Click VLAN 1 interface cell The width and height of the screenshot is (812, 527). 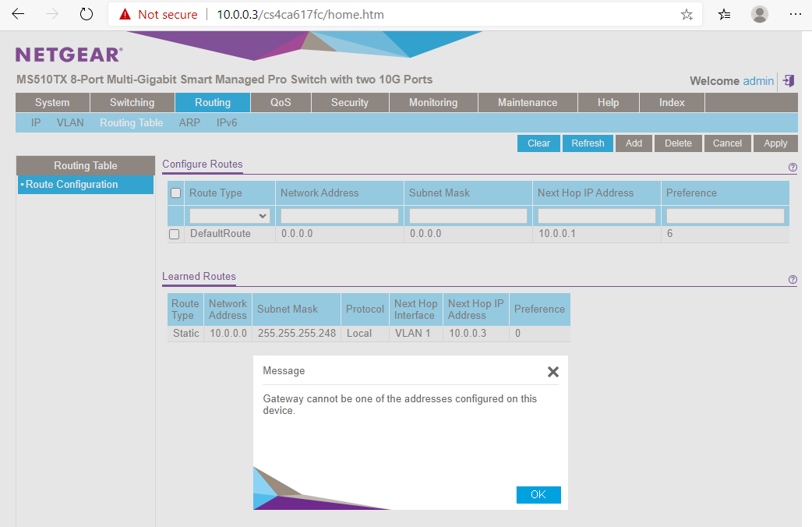(x=413, y=333)
